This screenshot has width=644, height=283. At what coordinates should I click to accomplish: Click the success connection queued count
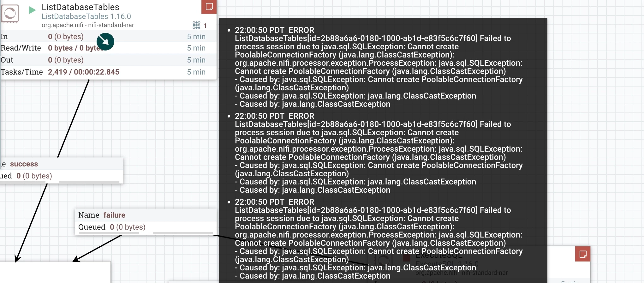[x=34, y=176]
